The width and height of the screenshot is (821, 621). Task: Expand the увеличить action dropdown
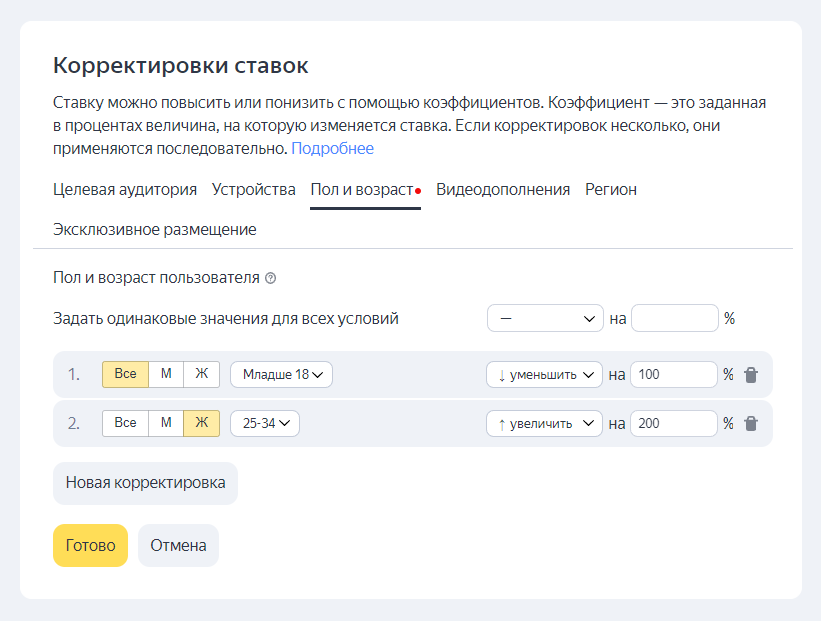click(545, 423)
